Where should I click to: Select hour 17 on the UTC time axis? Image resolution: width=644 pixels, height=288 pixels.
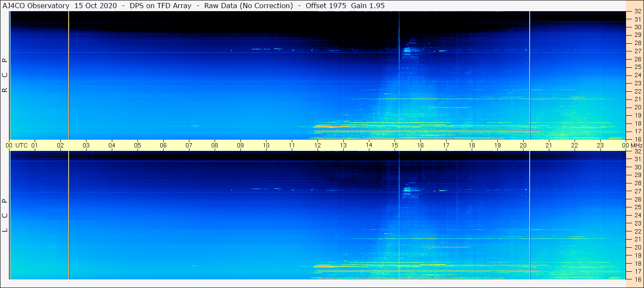tap(446, 145)
